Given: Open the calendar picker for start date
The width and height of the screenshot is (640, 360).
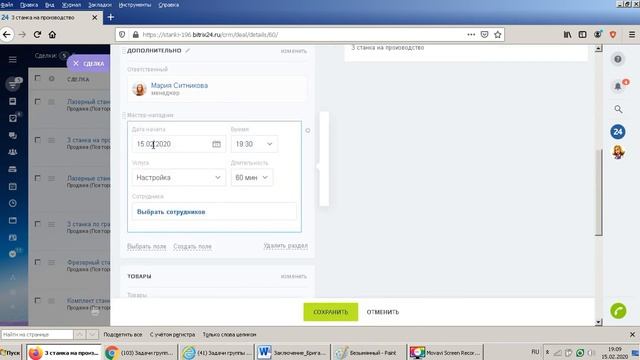Looking at the screenshot, I should pos(216,144).
